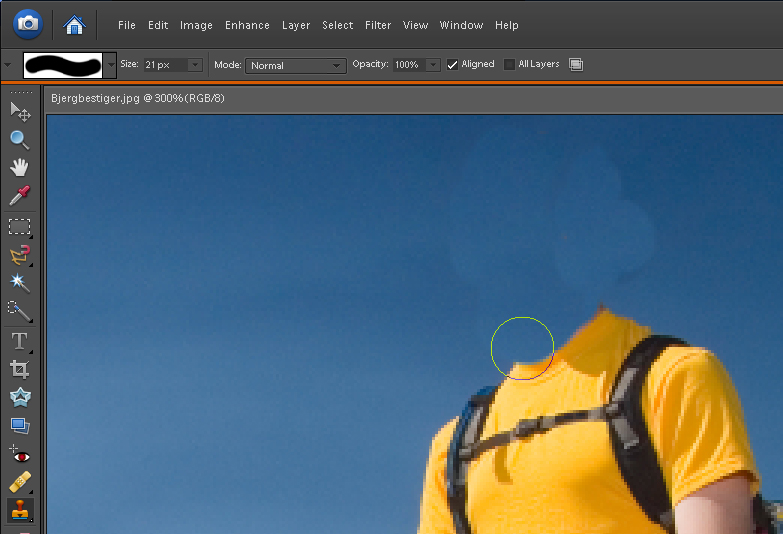The image size is (783, 534).
Task: Select the Red Eye Removal tool
Action: coord(19,455)
